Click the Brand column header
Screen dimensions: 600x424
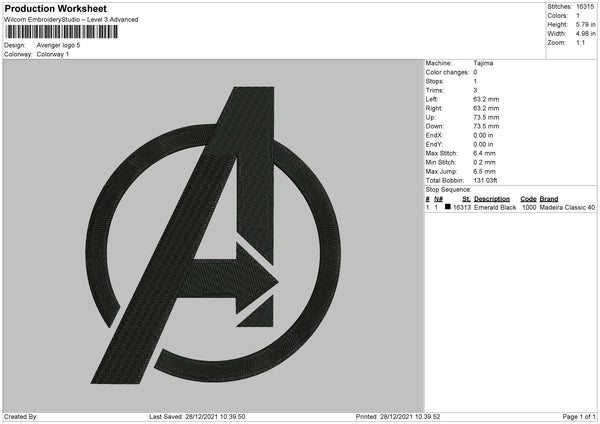[x=549, y=199]
